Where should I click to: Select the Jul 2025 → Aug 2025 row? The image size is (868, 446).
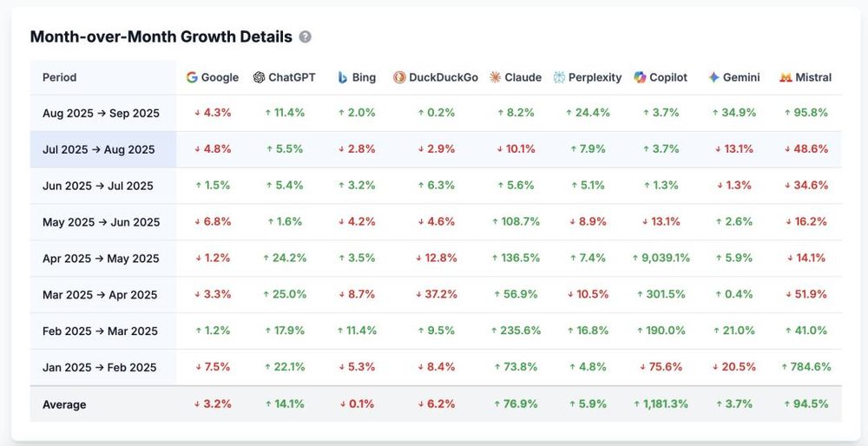pos(98,149)
